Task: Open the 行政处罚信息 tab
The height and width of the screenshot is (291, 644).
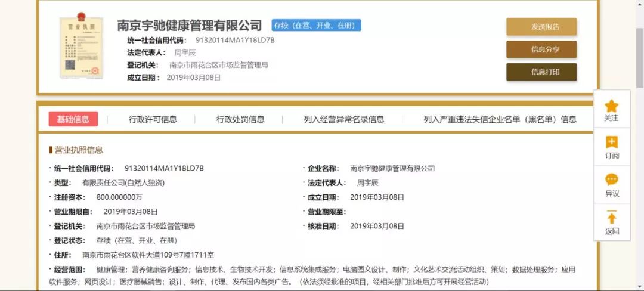Action: (x=240, y=119)
